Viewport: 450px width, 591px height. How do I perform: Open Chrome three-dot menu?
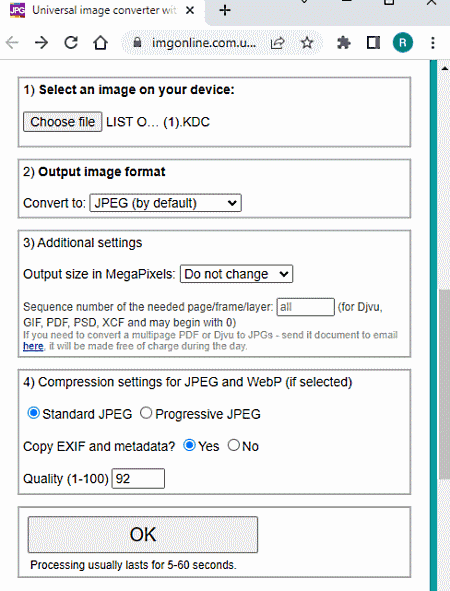tap(433, 43)
